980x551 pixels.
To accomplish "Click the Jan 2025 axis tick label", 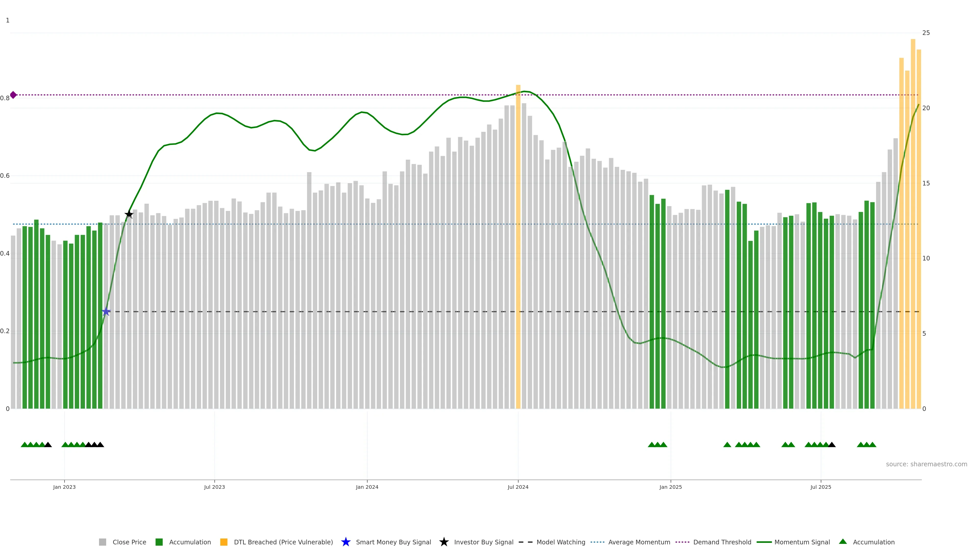I will 670,487.
